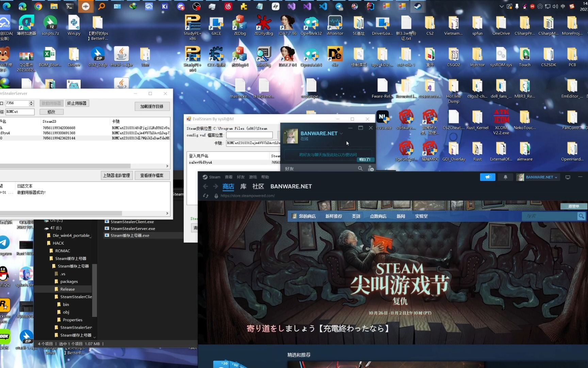Screen dimensions: 588x368
Task: Open File Explorer from the taskbar
Action: [x=54, y=6]
